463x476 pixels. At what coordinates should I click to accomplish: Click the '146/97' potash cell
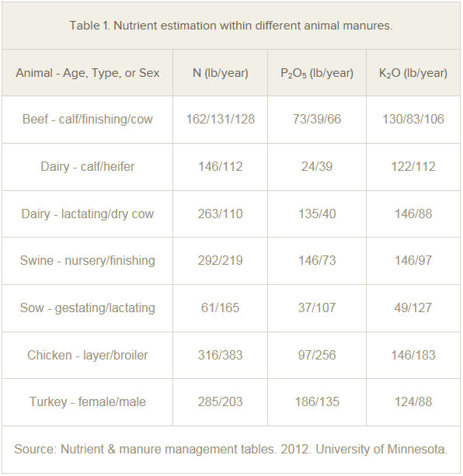point(413,260)
